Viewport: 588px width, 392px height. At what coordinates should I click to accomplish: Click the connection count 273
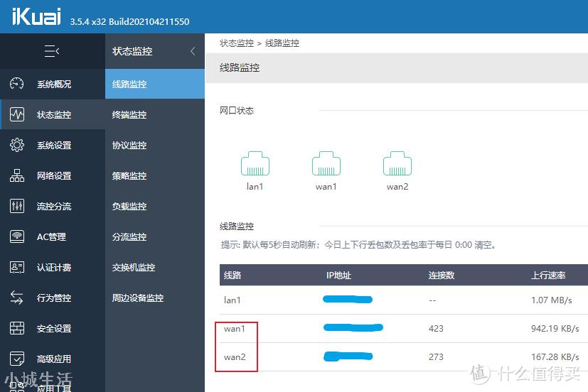[x=436, y=357]
